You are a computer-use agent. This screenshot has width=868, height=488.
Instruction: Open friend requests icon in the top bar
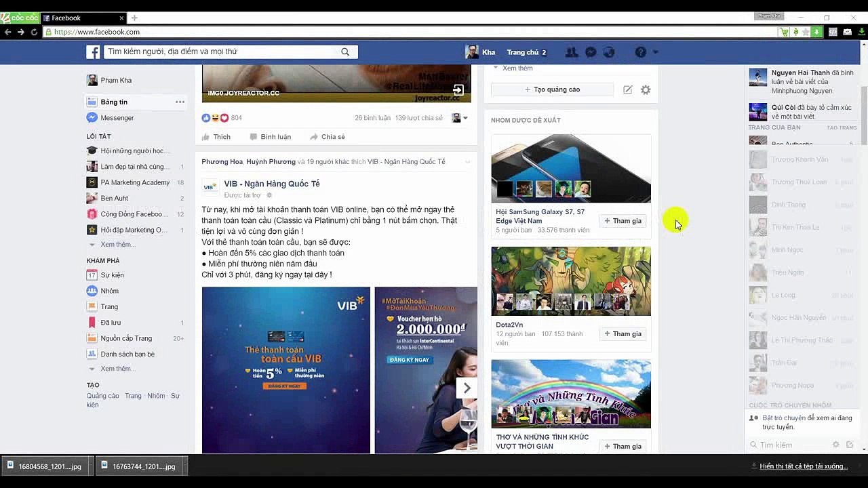coord(572,52)
